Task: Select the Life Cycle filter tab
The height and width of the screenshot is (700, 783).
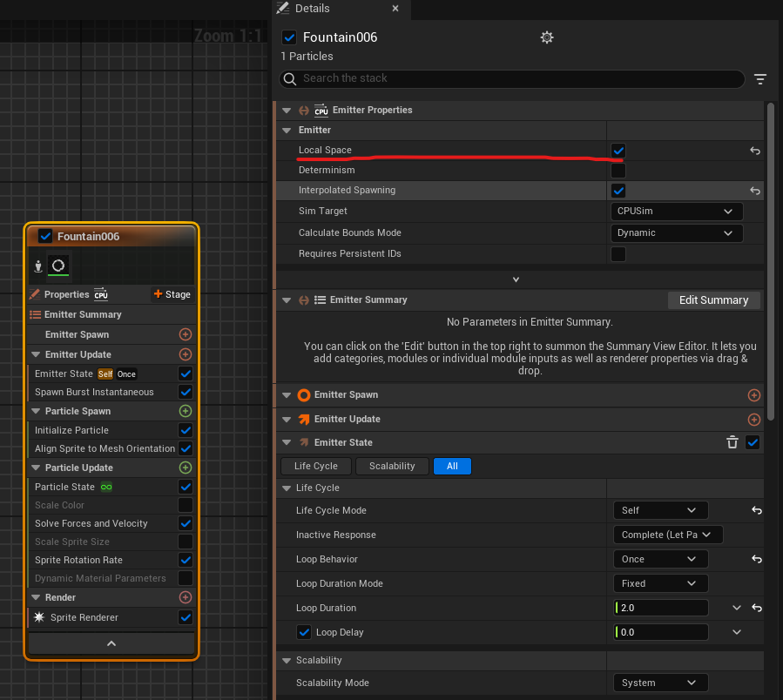Action: pos(315,466)
